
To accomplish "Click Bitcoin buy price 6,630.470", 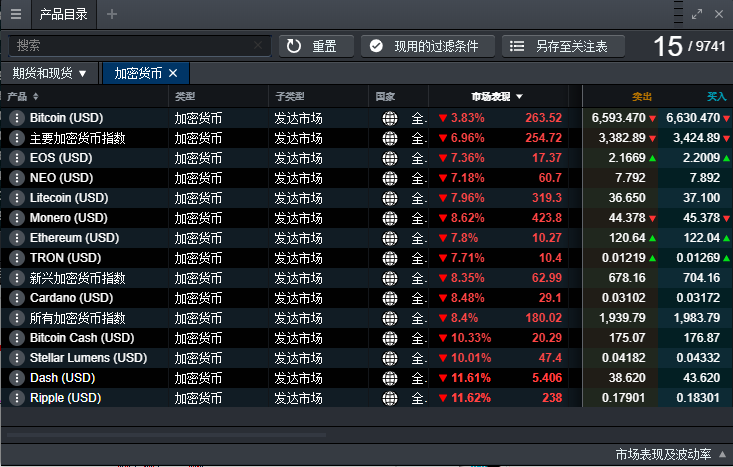I will tap(693, 118).
